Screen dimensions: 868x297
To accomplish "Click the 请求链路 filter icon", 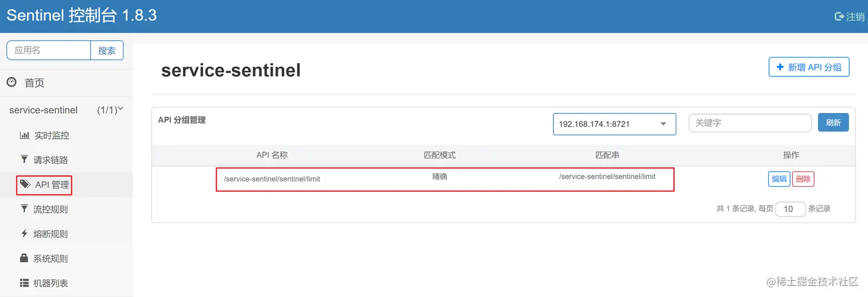I will point(24,159).
